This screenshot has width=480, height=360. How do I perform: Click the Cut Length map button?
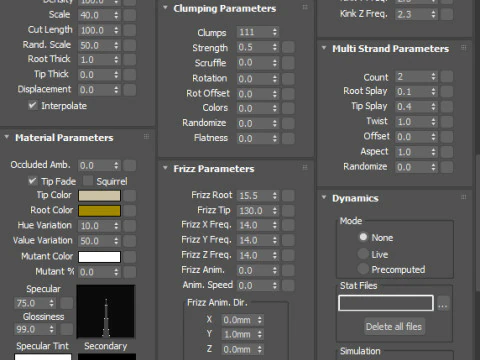pyautogui.click(x=130, y=30)
